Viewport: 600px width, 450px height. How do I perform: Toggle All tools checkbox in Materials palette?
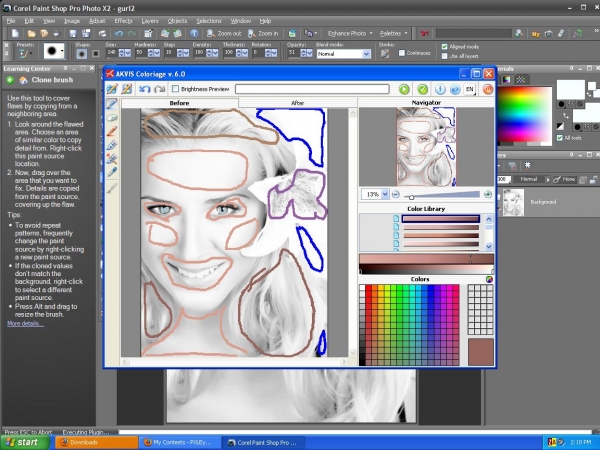tap(560, 138)
